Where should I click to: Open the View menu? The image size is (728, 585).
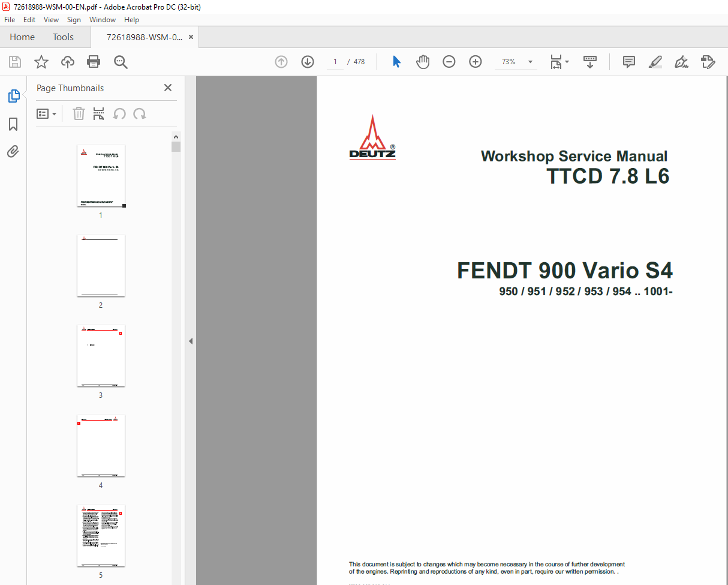(x=52, y=20)
